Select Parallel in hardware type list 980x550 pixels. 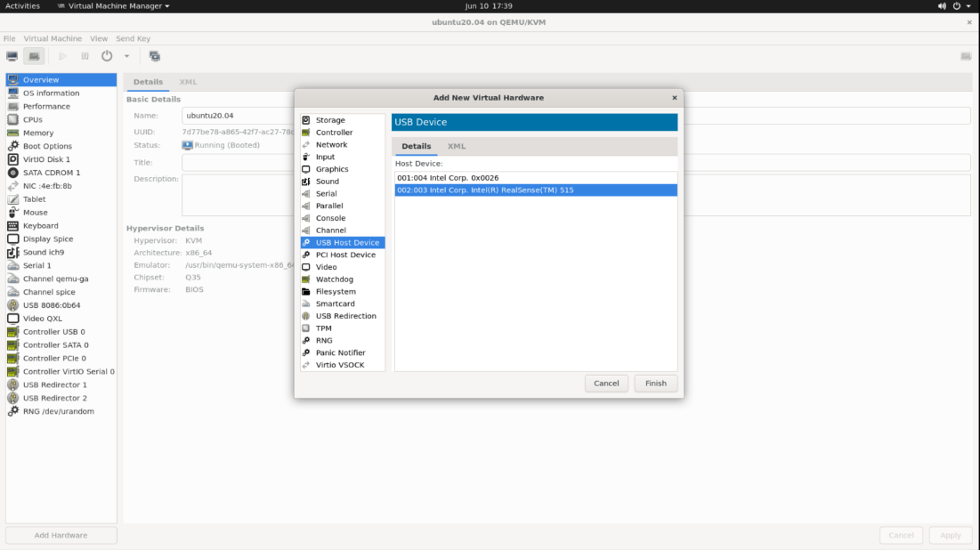point(343,206)
